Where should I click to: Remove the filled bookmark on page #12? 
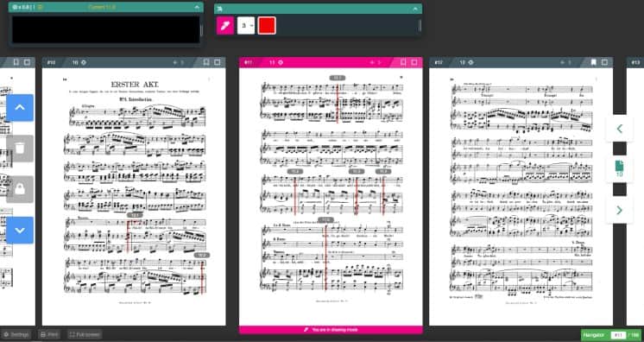pyautogui.click(x=593, y=62)
